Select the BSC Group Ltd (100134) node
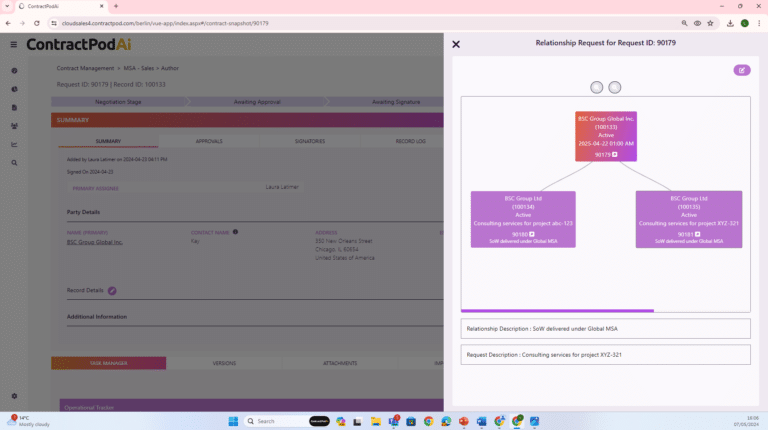Image resolution: width=768 pixels, height=430 pixels. click(x=523, y=219)
